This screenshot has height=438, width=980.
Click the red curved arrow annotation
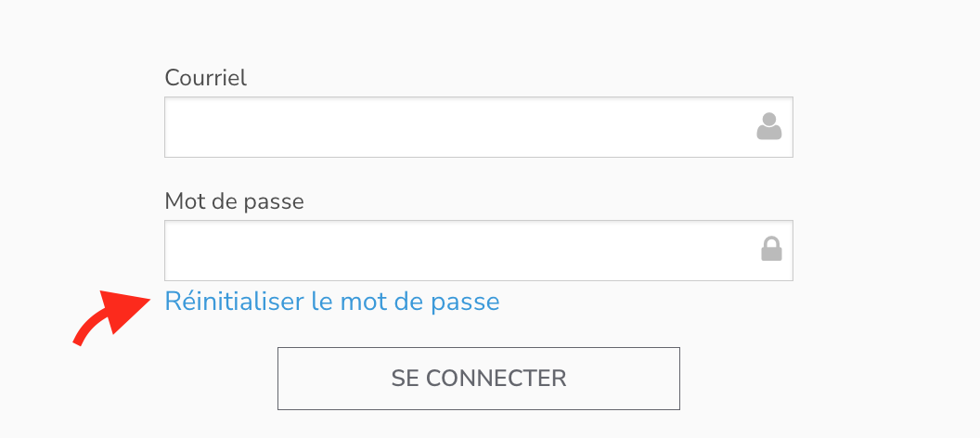click(x=111, y=316)
